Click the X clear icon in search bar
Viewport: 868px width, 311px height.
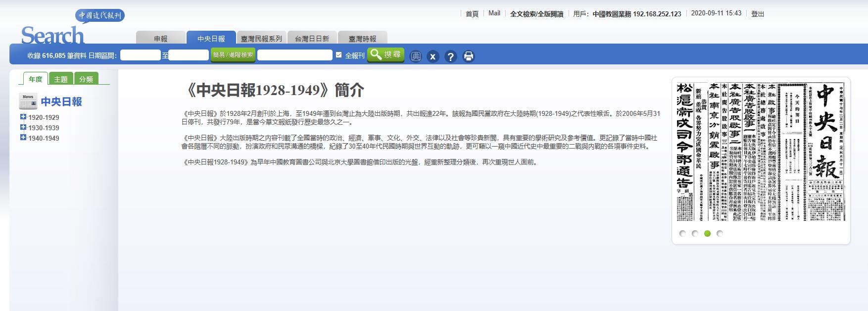(x=433, y=56)
